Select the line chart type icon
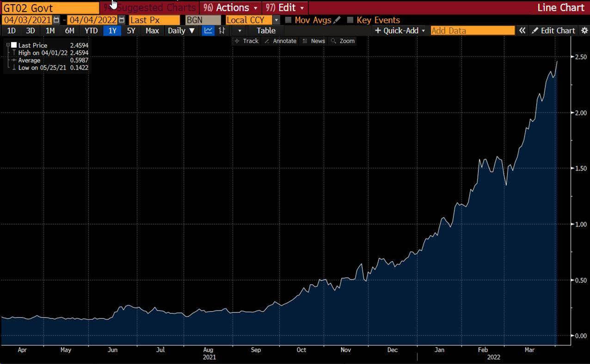The width and height of the screenshot is (590, 364). (x=209, y=31)
